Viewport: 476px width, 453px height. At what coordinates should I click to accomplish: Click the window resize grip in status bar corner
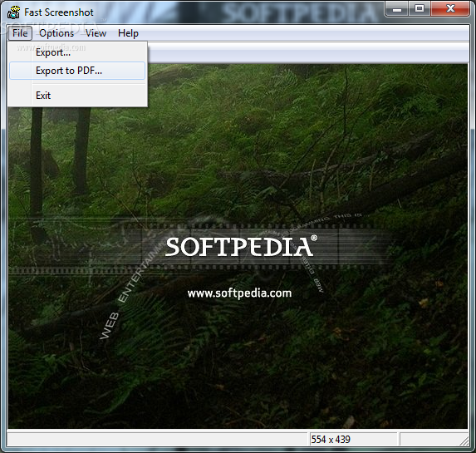464,441
